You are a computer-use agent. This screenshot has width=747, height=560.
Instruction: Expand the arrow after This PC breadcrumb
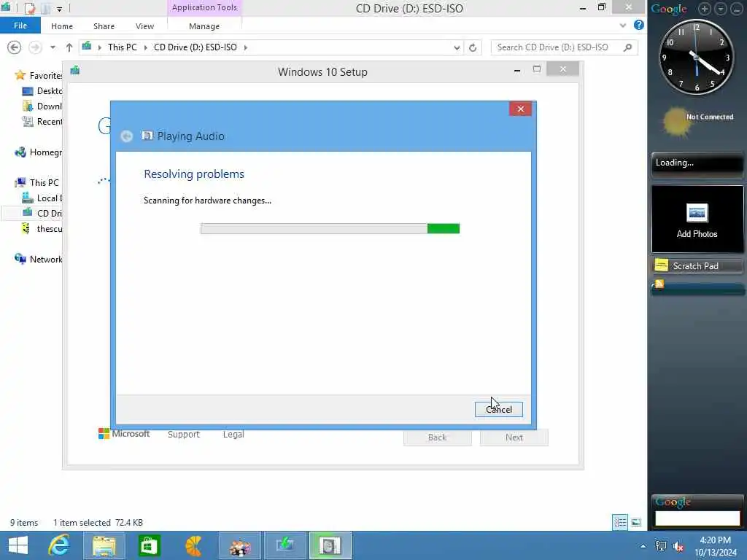click(146, 47)
